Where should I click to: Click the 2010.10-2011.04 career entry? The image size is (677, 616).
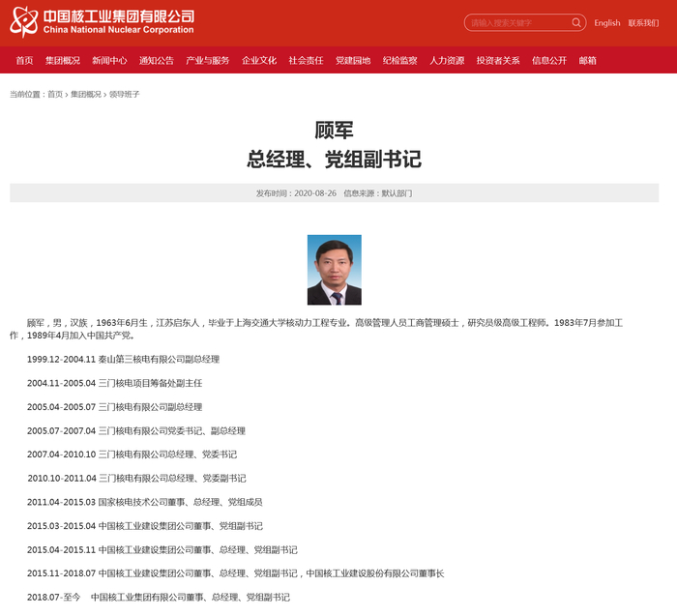[137, 479]
